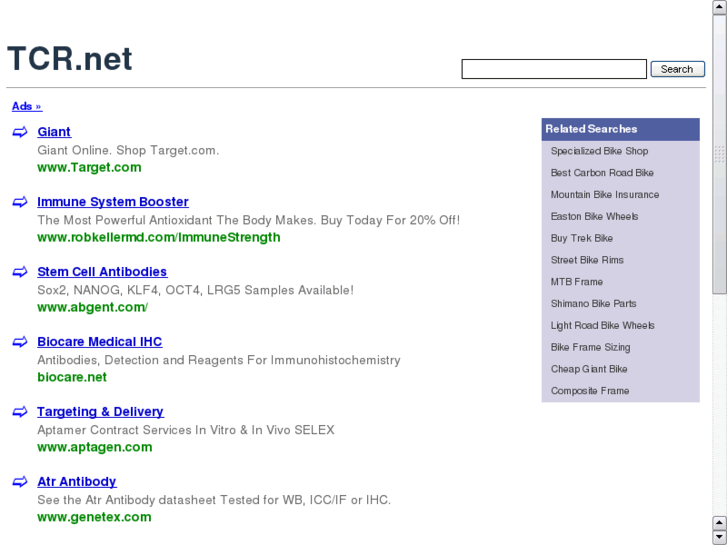Visit www.abgent.com/ green URL

coord(92,307)
